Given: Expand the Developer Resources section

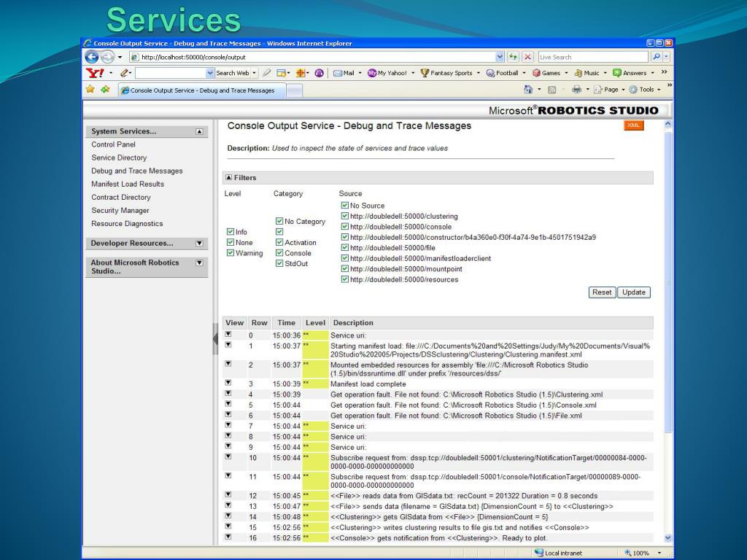Looking at the screenshot, I should [199, 244].
